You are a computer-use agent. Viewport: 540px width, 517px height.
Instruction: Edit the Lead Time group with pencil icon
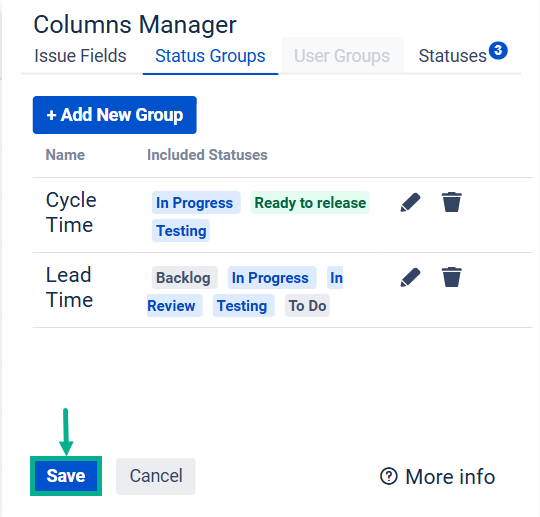pyautogui.click(x=410, y=277)
